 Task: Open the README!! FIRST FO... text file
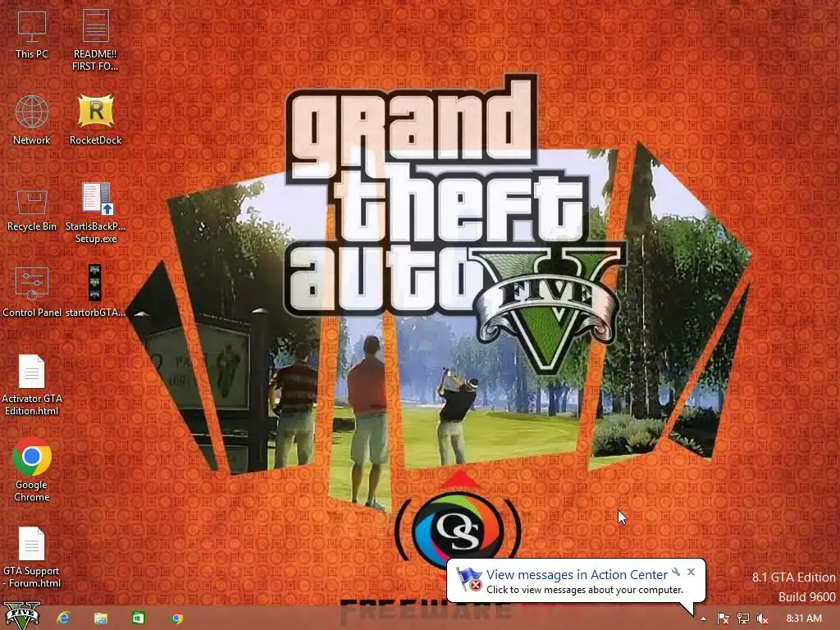(x=95, y=40)
